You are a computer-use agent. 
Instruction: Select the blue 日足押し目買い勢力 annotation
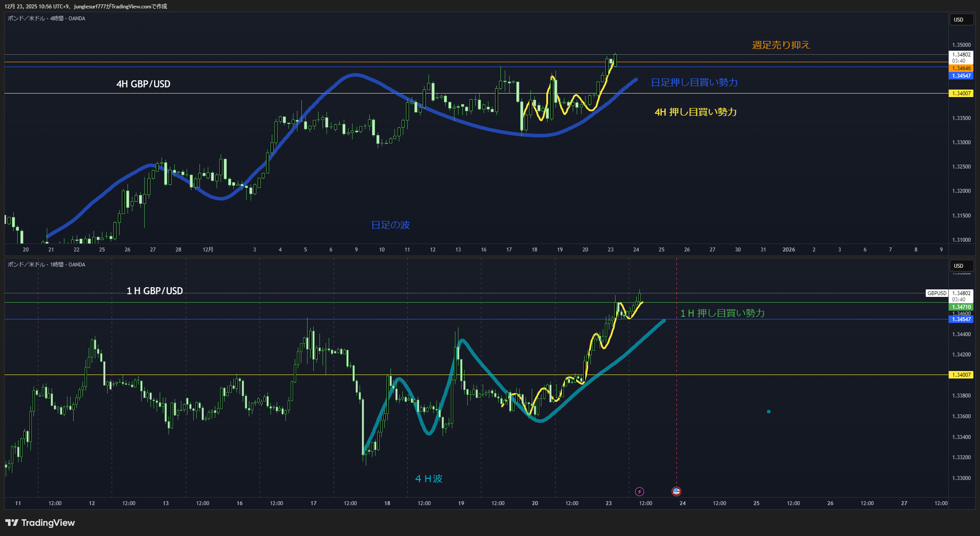(x=694, y=82)
